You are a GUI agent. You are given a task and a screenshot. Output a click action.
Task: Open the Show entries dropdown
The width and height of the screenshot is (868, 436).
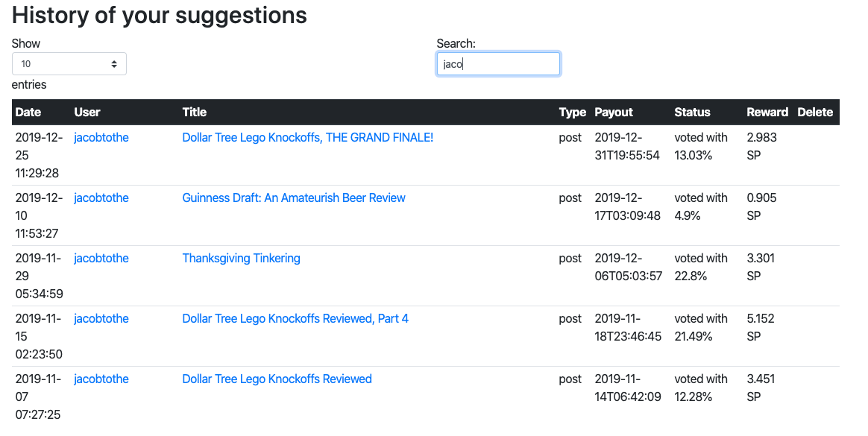tap(69, 64)
